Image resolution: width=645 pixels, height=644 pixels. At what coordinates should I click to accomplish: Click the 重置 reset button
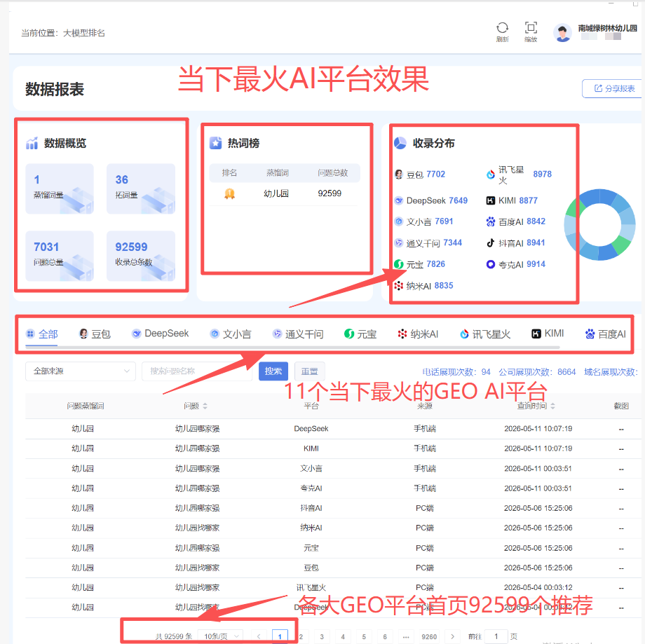(310, 371)
